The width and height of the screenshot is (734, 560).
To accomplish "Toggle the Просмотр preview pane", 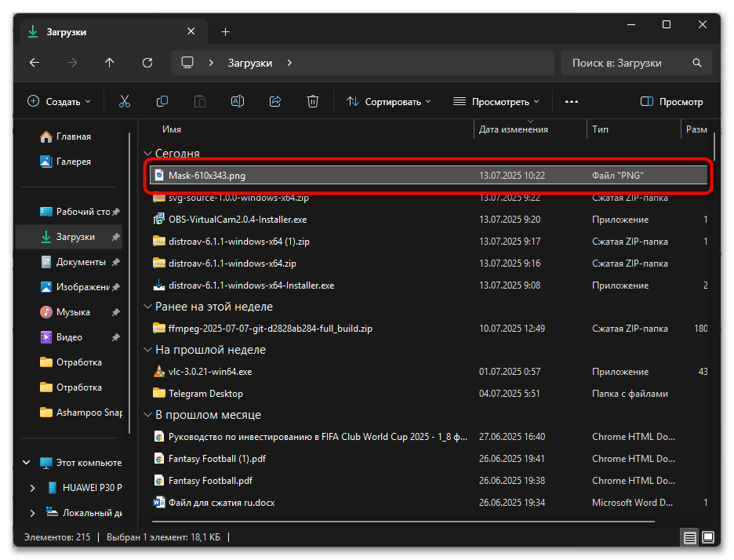I will point(671,102).
